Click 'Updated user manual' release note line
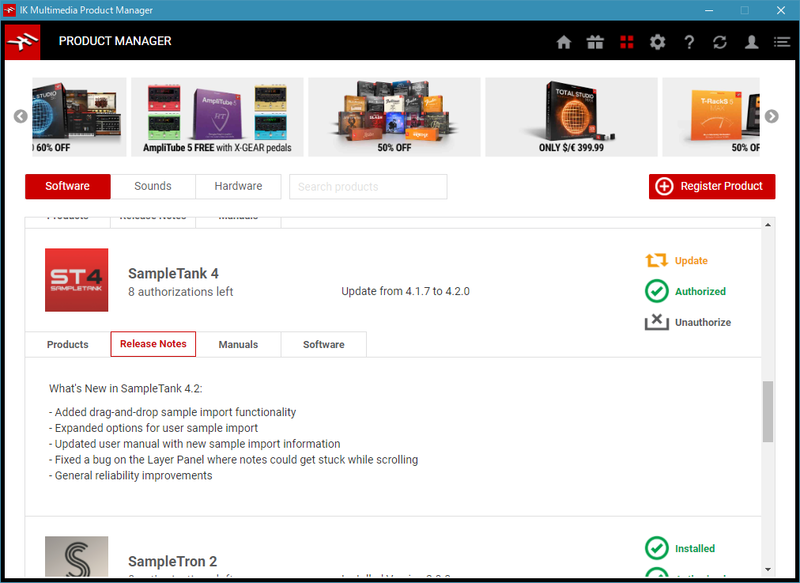Viewport: 800px width, 583px height. (194, 444)
